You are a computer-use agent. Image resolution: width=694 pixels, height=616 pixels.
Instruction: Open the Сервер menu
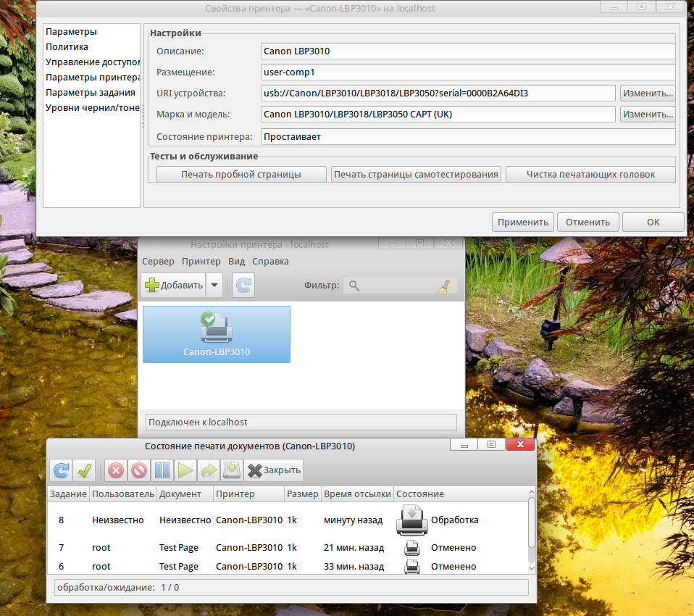(x=158, y=262)
